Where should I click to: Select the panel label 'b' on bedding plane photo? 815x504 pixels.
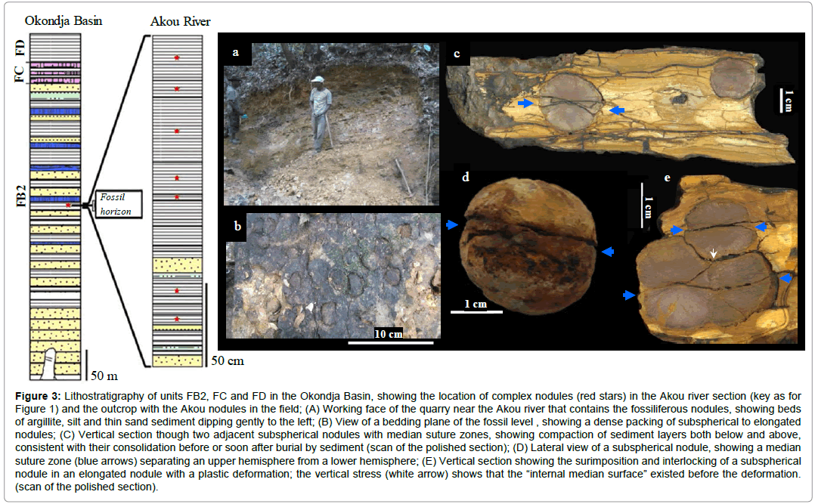click(236, 226)
